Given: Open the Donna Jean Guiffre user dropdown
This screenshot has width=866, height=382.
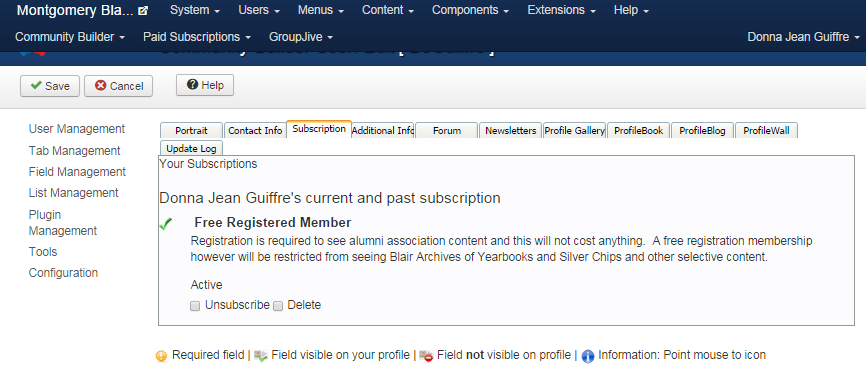Looking at the screenshot, I should 804,37.
